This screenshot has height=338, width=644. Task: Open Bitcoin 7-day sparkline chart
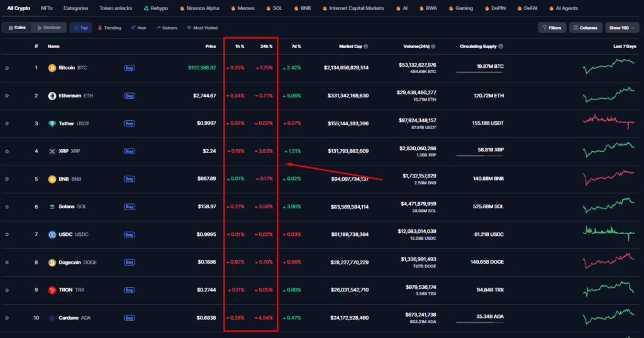coord(609,66)
